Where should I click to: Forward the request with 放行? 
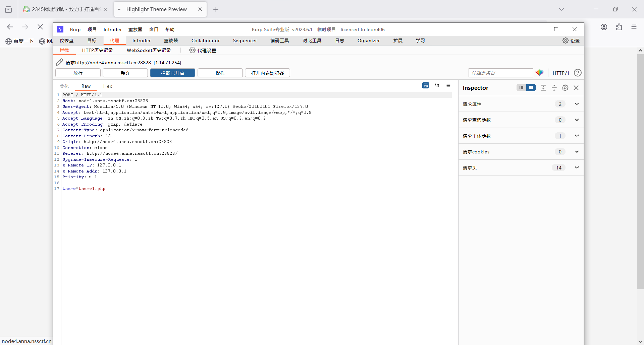tap(78, 73)
